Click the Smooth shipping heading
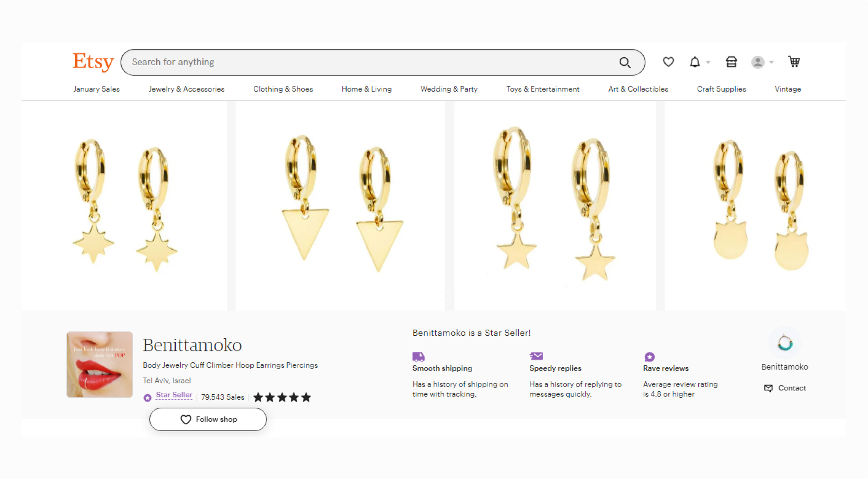The height and width of the screenshot is (479, 868). pyautogui.click(x=442, y=368)
